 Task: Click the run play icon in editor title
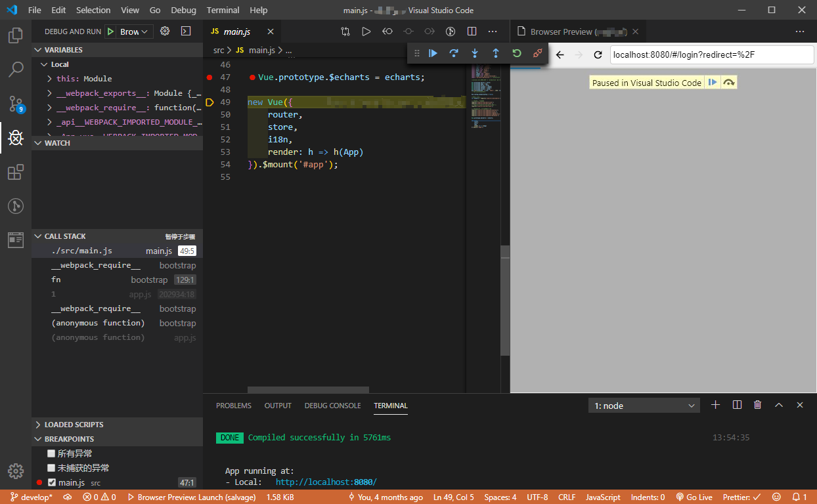366,31
